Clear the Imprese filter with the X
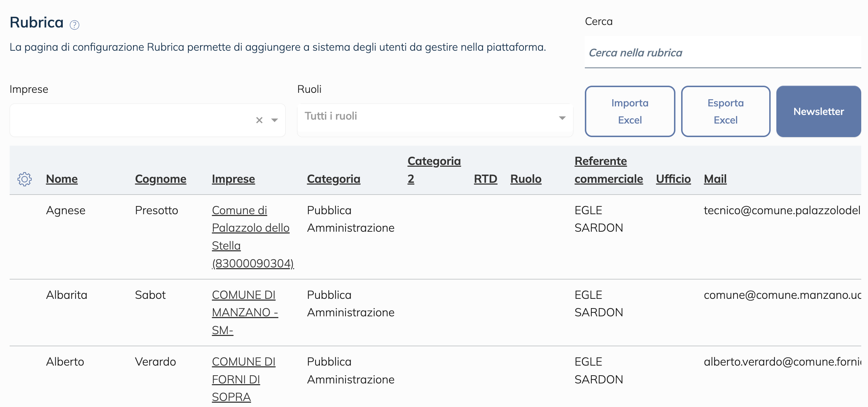The image size is (868, 407). [x=259, y=120]
